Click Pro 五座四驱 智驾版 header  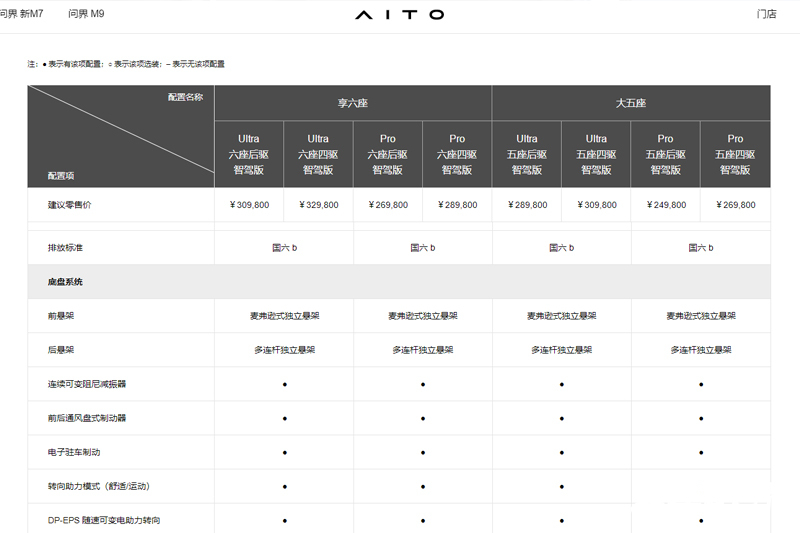click(x=735, y=154)
